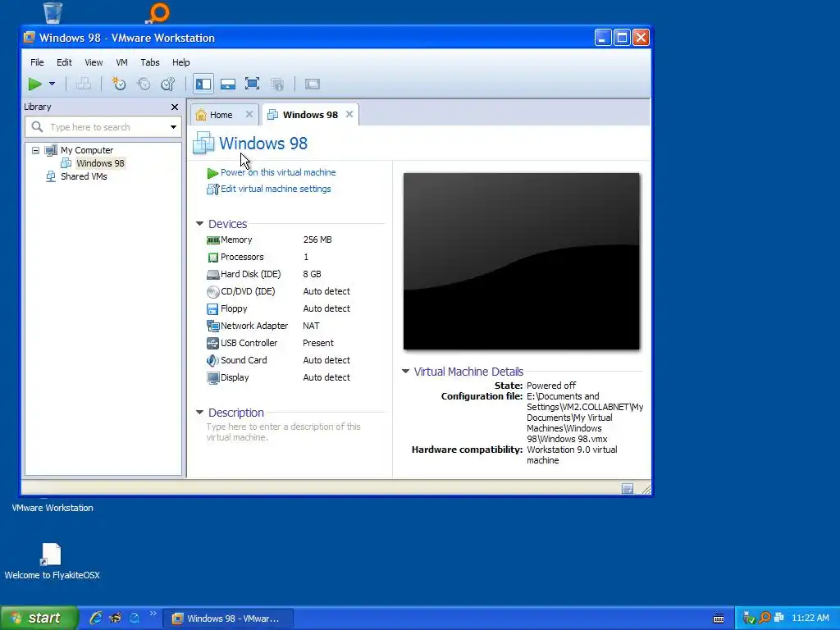Collapse the Devices section
The width and height of the screenshot is (840, 630).
(199, 223)
